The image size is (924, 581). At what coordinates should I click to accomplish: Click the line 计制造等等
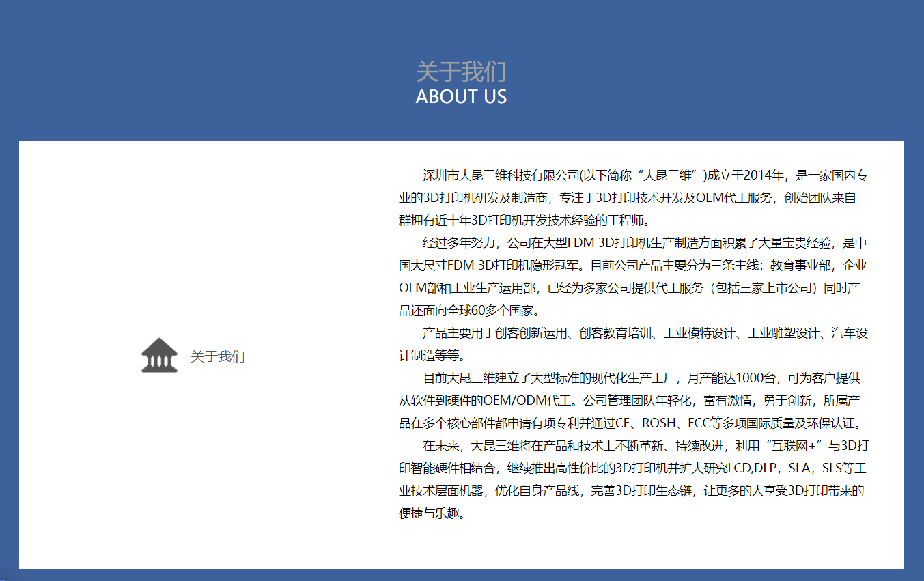point(432,356)
